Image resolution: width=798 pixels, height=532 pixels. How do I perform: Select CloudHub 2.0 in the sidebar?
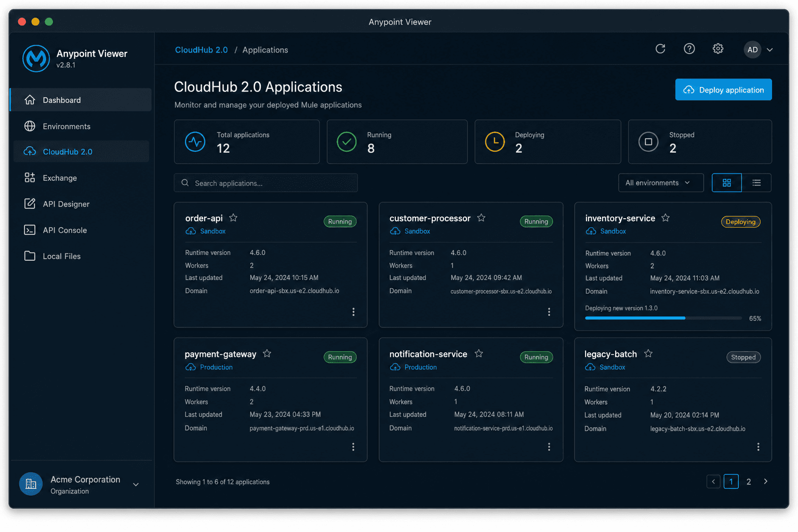pos(81,152)
